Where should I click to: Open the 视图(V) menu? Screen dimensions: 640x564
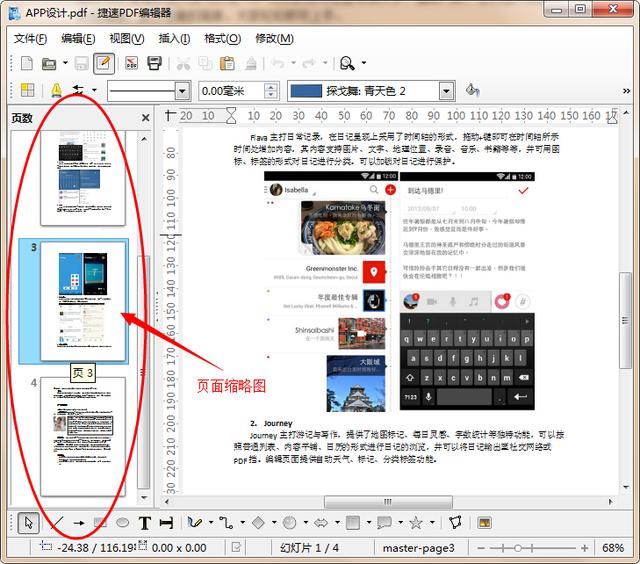[x=127, y=39]
